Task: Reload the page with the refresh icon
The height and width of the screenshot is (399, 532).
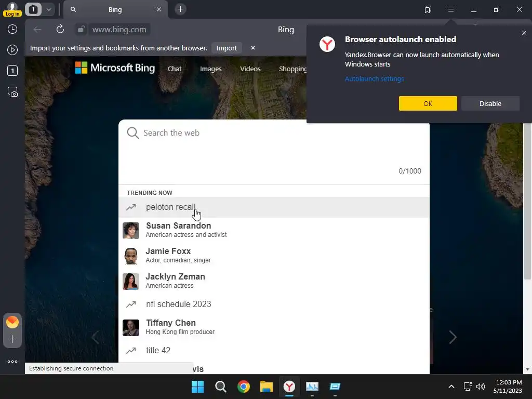Action: [x=60, y=29]
